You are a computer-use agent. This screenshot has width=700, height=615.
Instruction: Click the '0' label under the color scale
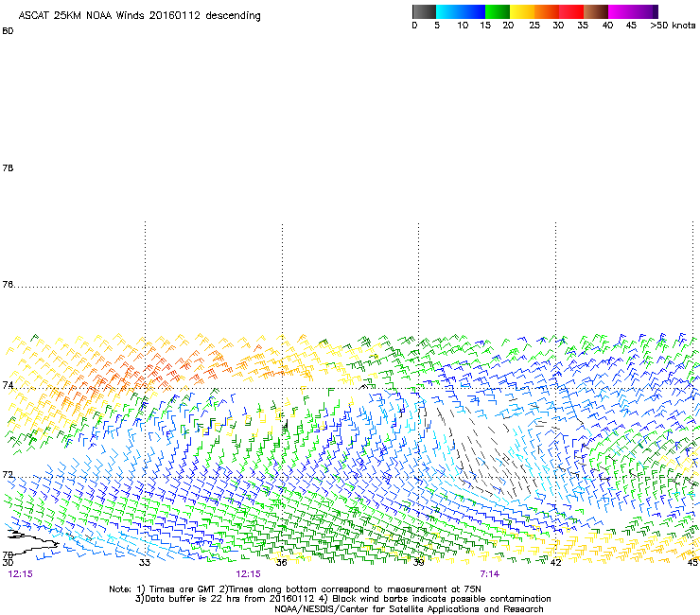click(414, 26)
